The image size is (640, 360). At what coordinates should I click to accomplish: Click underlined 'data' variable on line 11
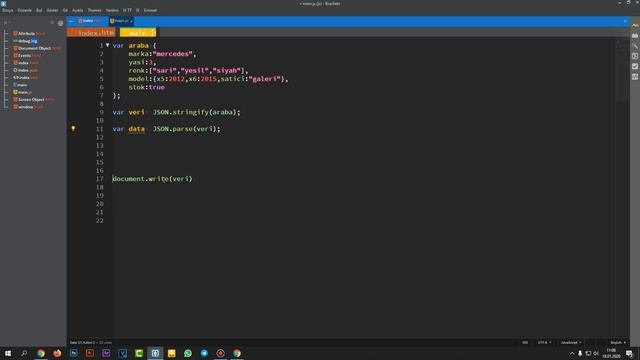tap(136, 129)
